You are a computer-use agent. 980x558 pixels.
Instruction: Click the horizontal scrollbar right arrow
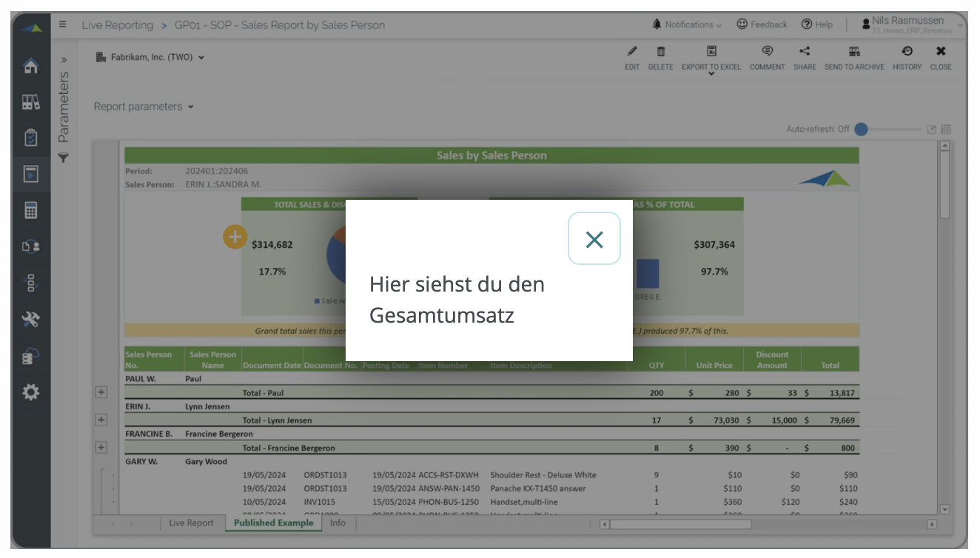click(932, 524)
